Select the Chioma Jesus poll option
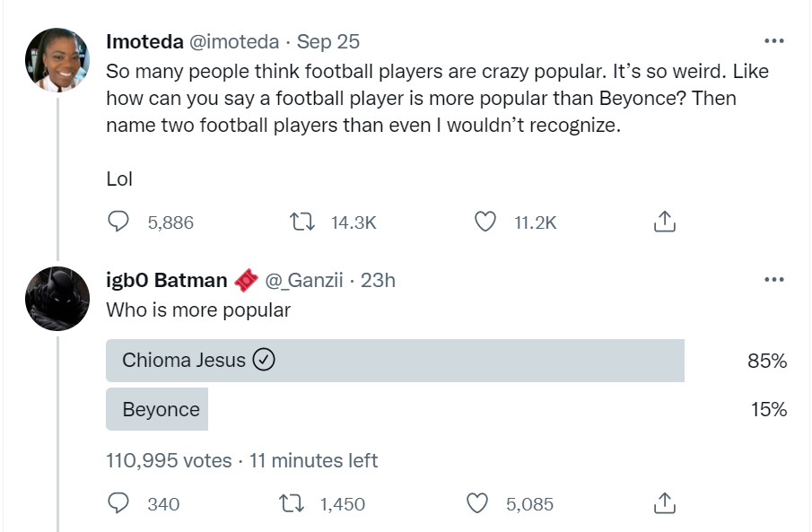The image size is (812, 532). point(395,361)
